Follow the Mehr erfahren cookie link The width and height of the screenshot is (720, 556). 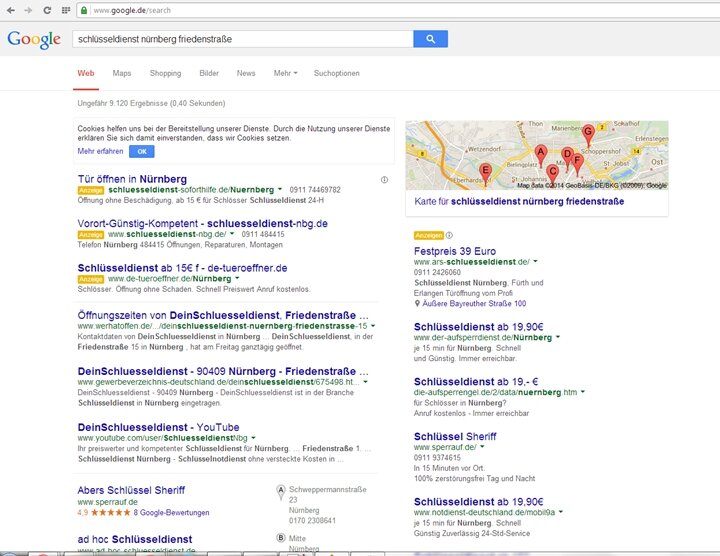[100, 151]
